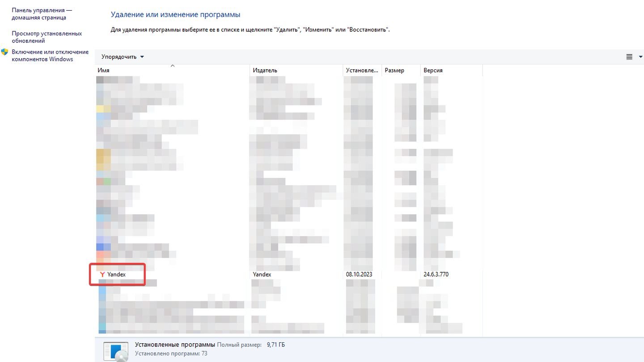This screenshot has height=362, width=644.
Task: Click the Удаление или изменение программы heading
Action: 175,15
